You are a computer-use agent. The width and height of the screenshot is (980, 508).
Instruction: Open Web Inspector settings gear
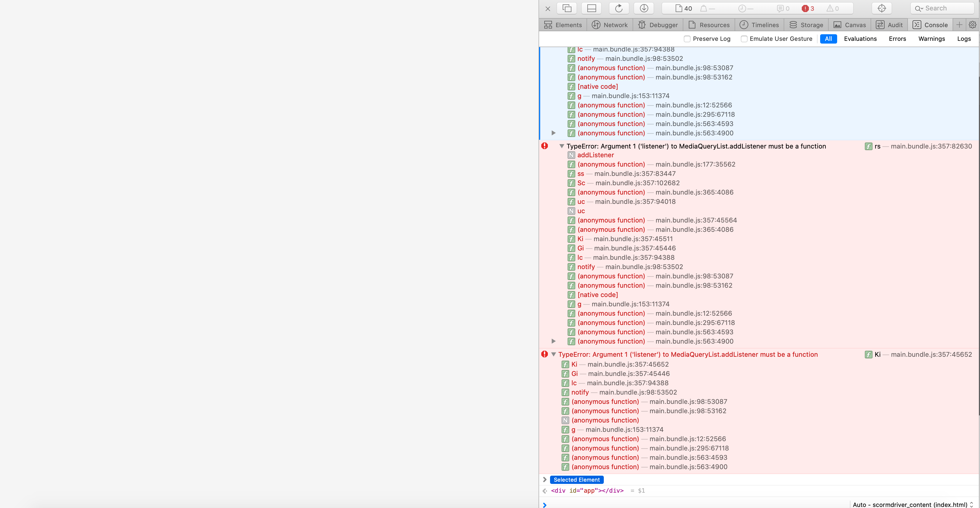click(972, 25)
